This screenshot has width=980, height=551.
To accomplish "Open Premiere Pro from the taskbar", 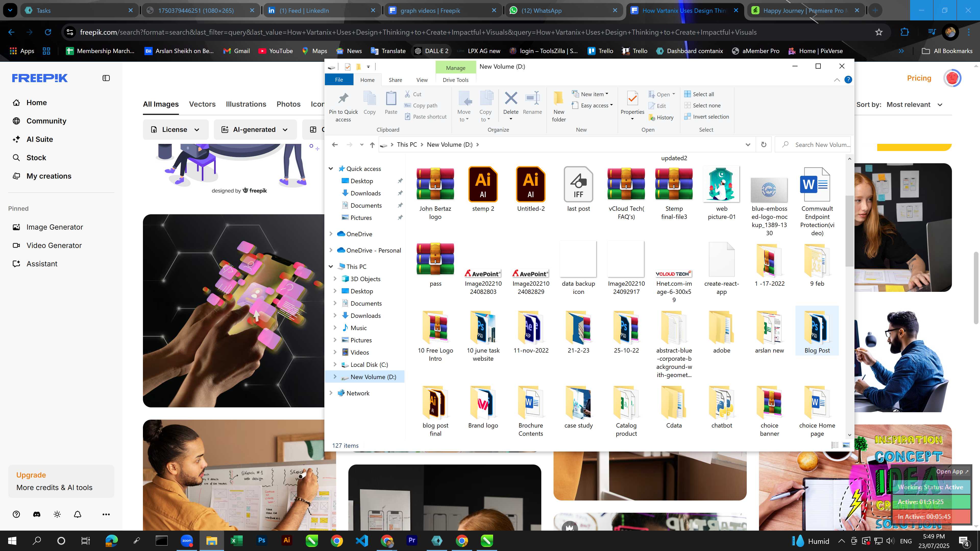I will click(412, 540).
